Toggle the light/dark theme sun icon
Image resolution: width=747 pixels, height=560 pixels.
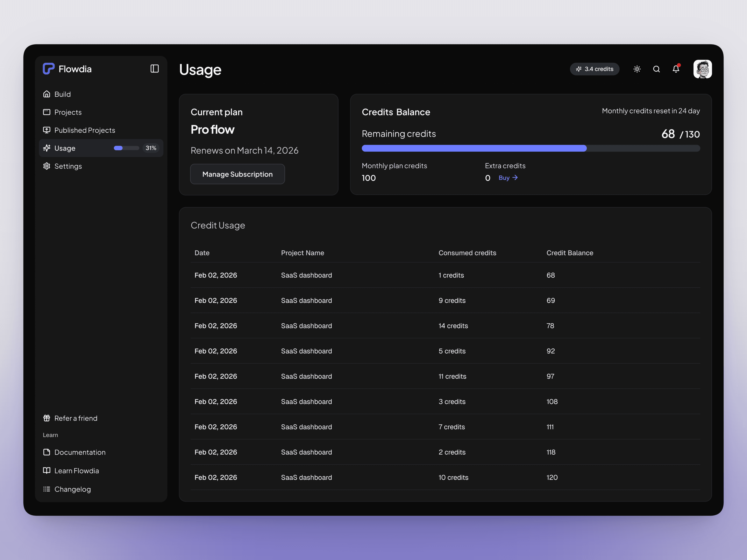[637, 69]
